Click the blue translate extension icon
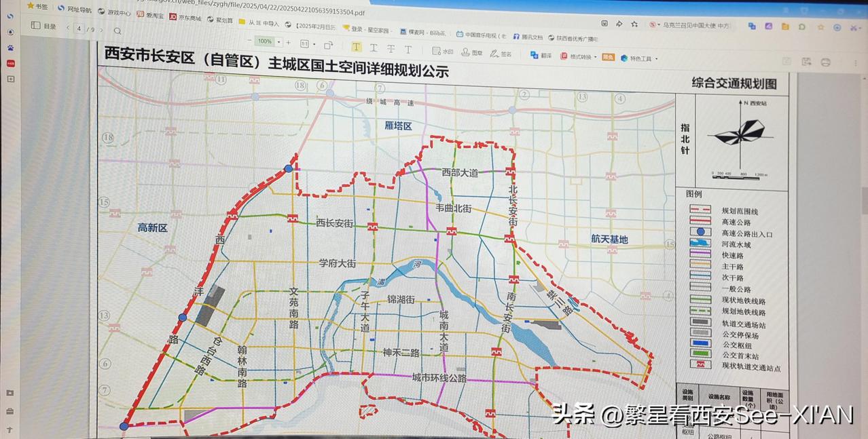Screen dimensions: 868x439 click(752, 26)
